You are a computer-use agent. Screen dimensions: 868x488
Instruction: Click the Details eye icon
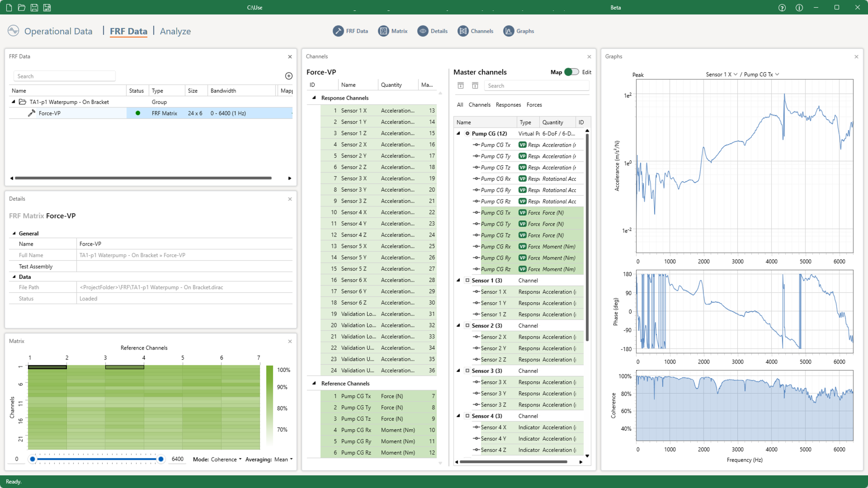(x=423, y=31)
